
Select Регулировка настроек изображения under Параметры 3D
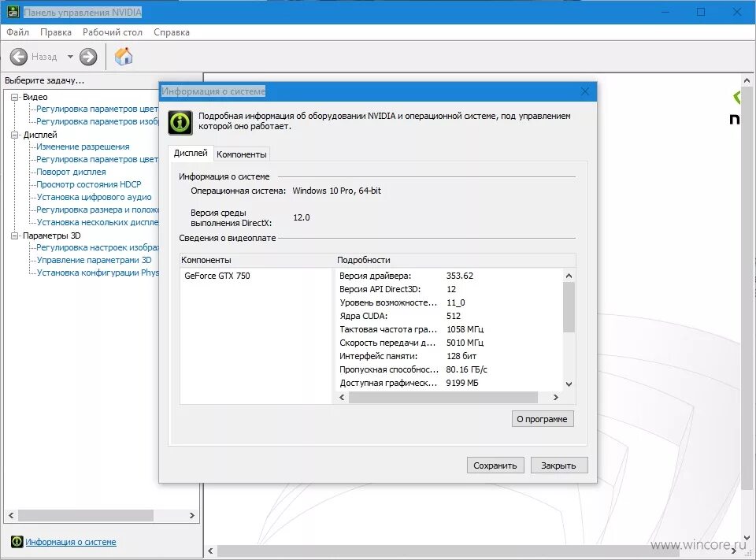[x=98, y=247]
